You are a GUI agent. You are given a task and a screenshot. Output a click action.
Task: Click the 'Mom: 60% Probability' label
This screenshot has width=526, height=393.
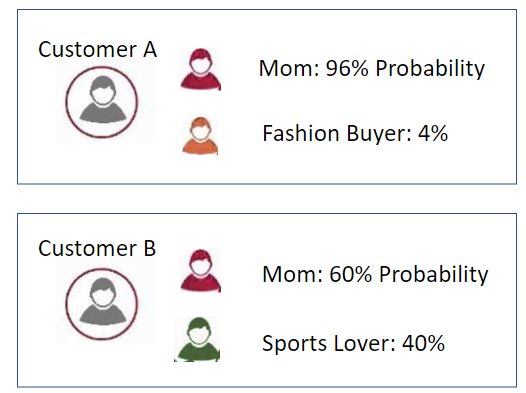pyautogui.click(x=375, y=275)
